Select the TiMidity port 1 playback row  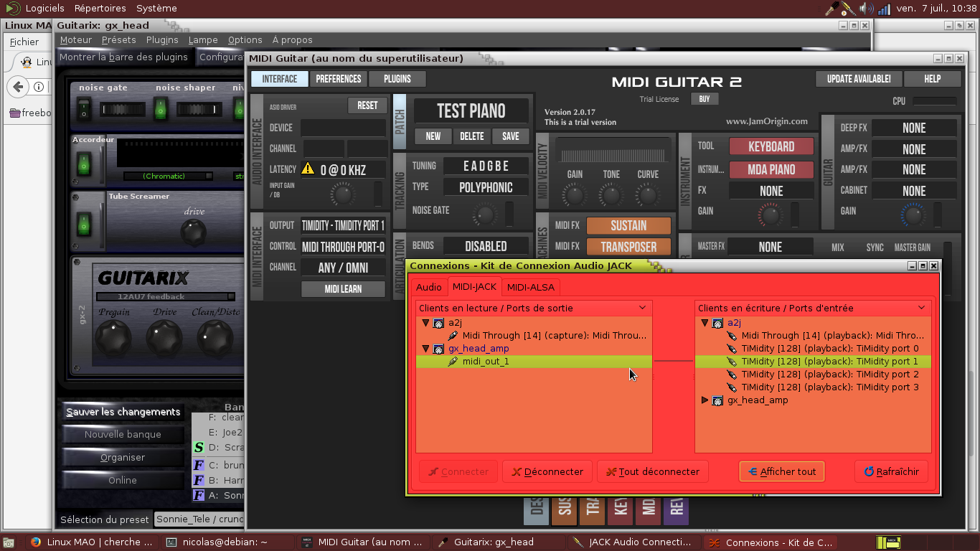pos(813,362)
